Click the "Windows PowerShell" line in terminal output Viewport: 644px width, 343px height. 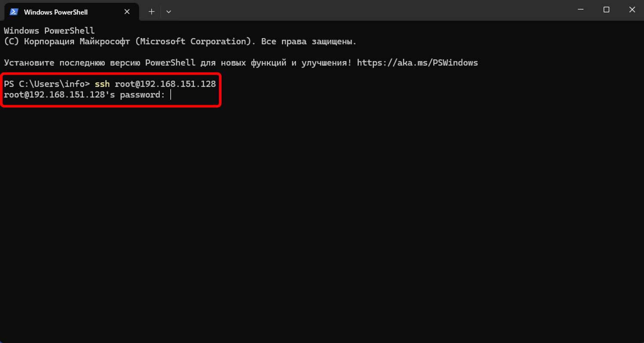point(49,31)
